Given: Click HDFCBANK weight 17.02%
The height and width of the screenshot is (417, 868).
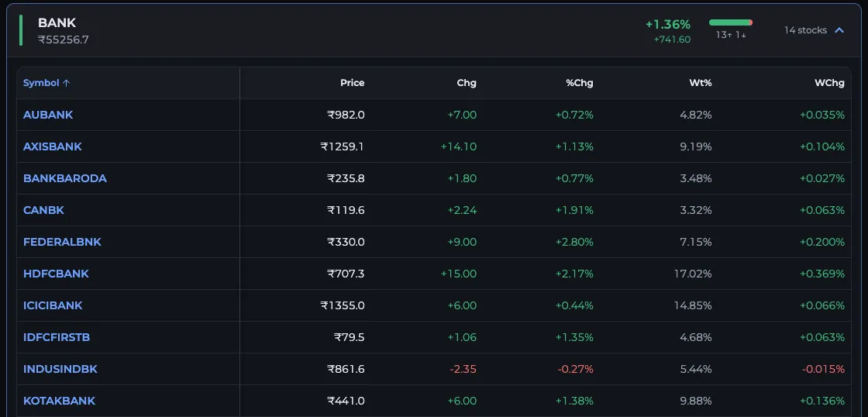Looking at the screenshot, I should (x=694, y=274).
